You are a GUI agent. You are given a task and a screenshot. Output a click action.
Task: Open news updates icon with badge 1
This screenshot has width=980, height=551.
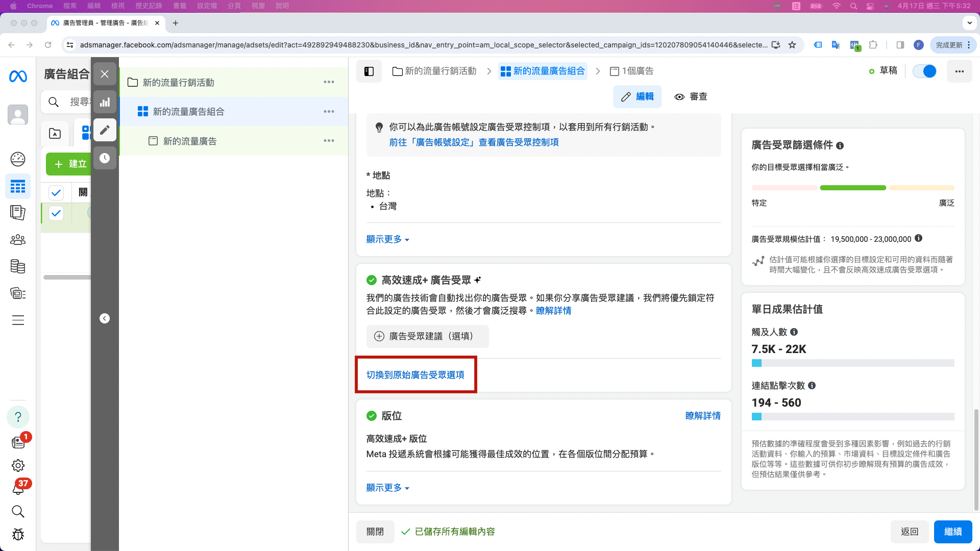[18, 442]
